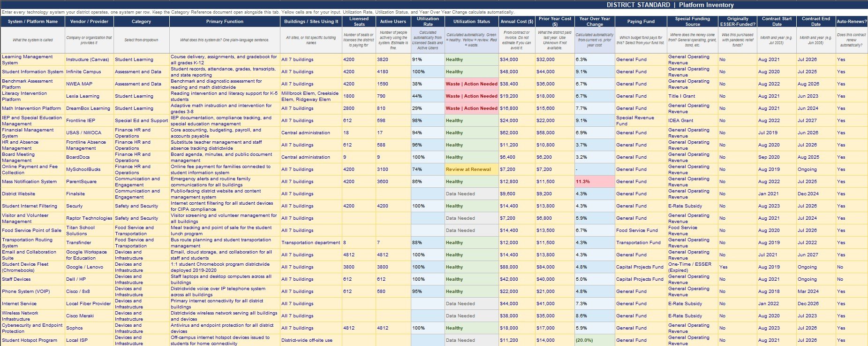Click the 'Cisco Meraki' vendor cell
The image size is (868, 346).
click(x=89, y=316)
